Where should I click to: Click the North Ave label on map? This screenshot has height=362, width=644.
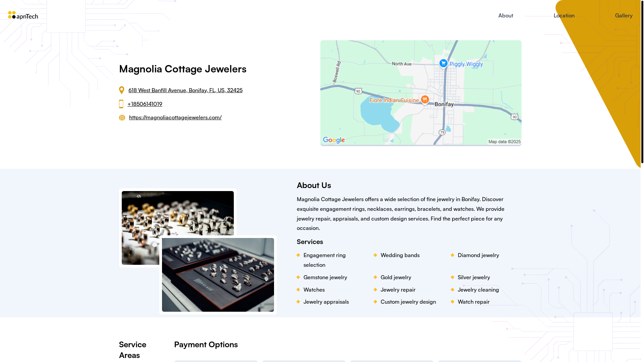402,64
